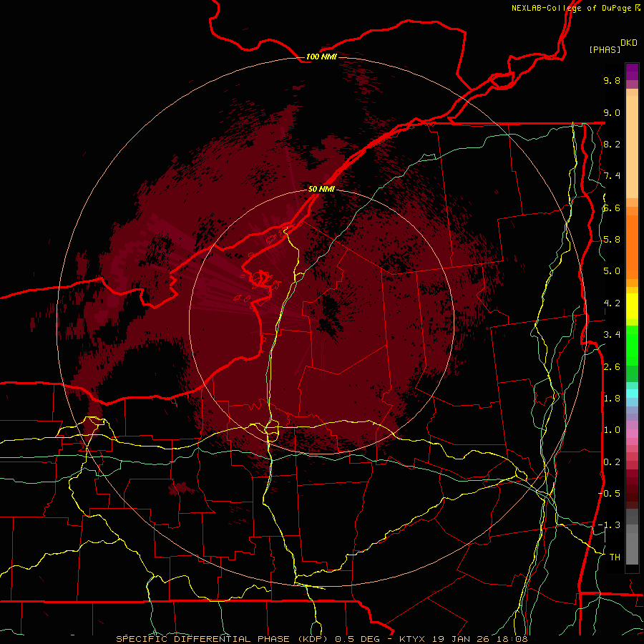The height and width of the screenshot is (644, 644).
Task: Click the 19 JAN 26 date text
Action: click(x=462, y=639)
